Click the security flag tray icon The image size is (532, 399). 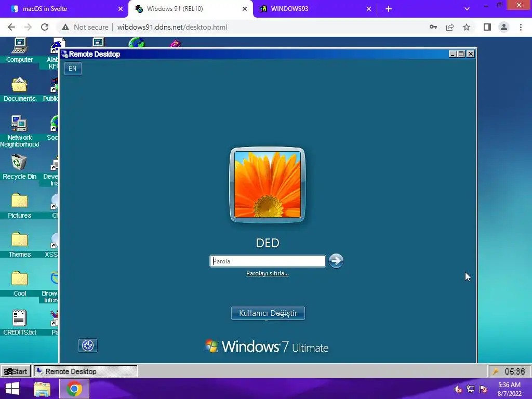tap(483, 389)
